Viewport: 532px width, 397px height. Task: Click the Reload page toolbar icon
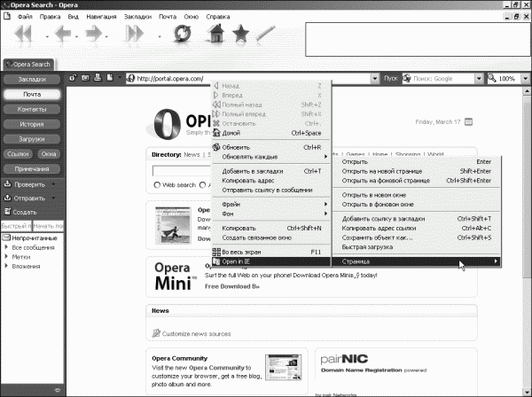182,35
